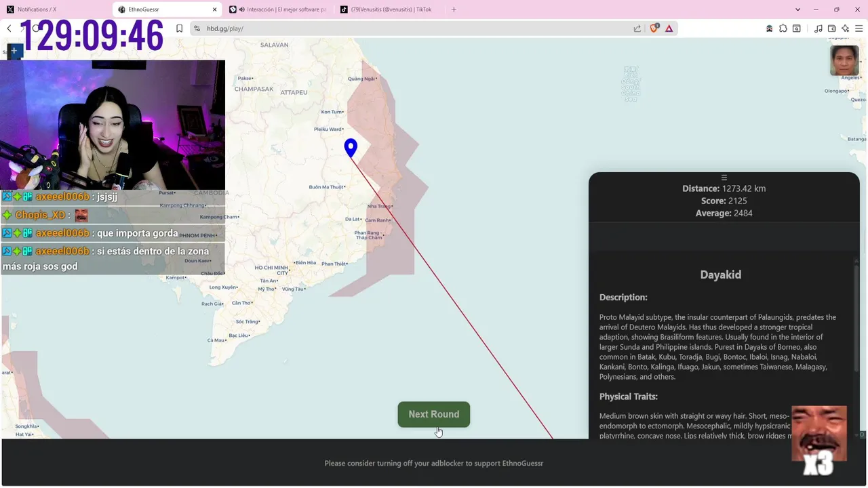This screenshot has height=488, width=868.
Task: Open a new browser tab
Action: tap(454, 9)
